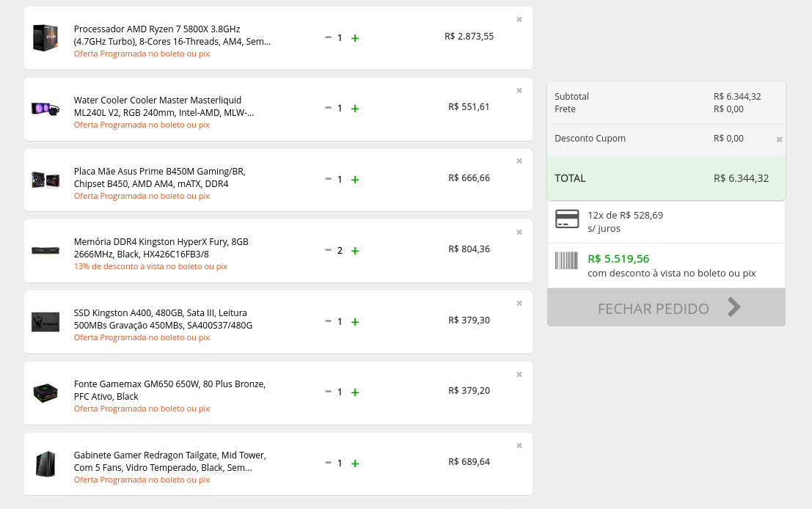Viewport: 812px width, 509px height.
Task: Decrease quantity of Gamemax GM650 power supply
Action: (x=328, y=392)
